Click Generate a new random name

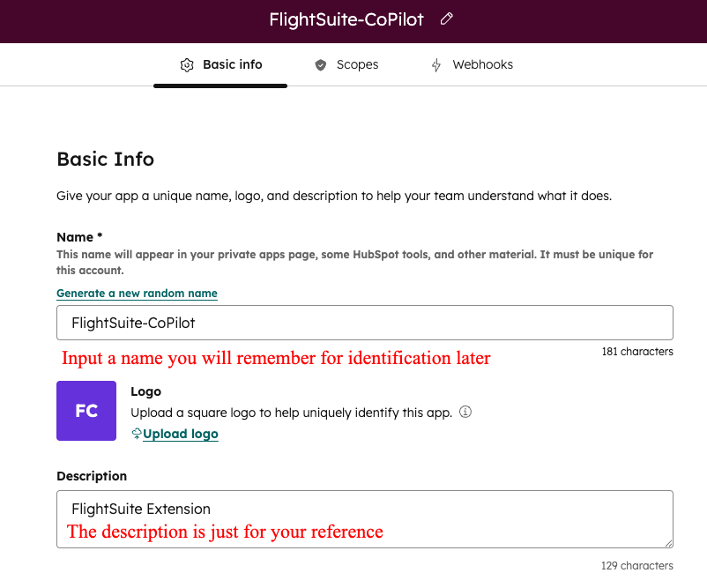pos(137,293)
